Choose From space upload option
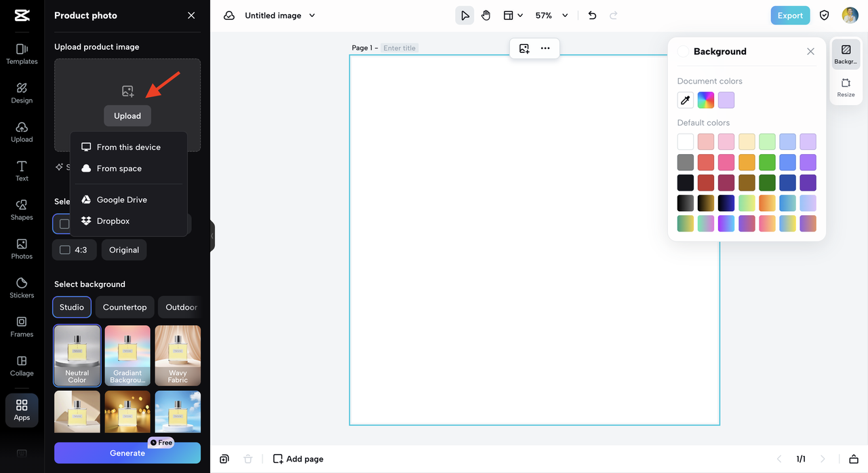 tap(129, 168)
